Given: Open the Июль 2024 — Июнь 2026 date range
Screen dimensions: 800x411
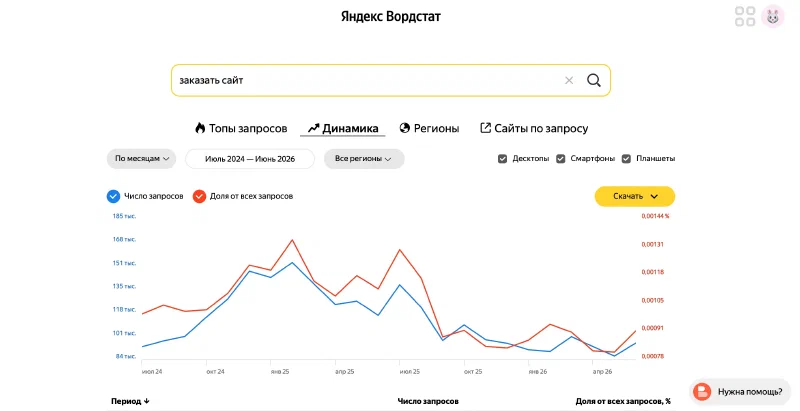Looking at the screenshot, I should click(x=250, y=159).
